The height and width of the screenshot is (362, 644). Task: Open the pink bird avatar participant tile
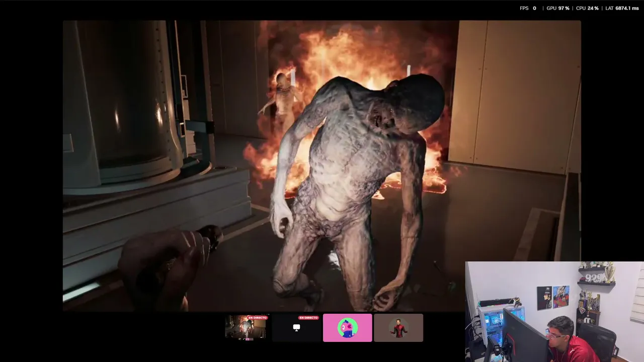pyautogui.click(x=348, y=328)
